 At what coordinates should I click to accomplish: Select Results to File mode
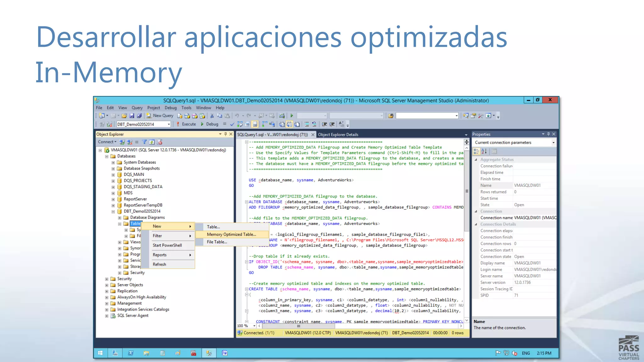(297, 124)
